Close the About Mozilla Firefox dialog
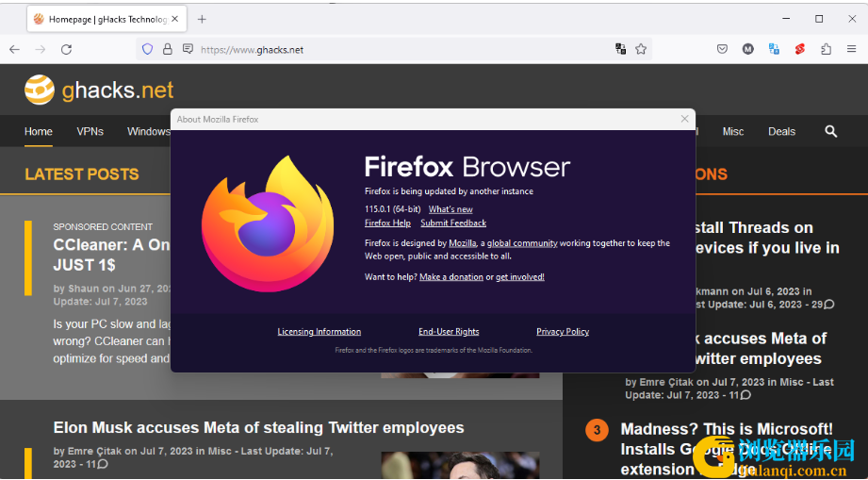Screen dimensions: 868x480 685,119
